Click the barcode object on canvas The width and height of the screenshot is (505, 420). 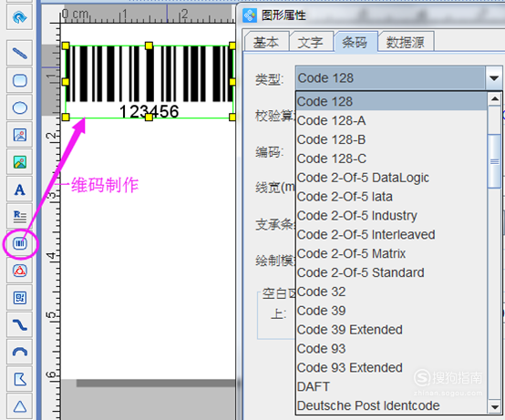149,82
